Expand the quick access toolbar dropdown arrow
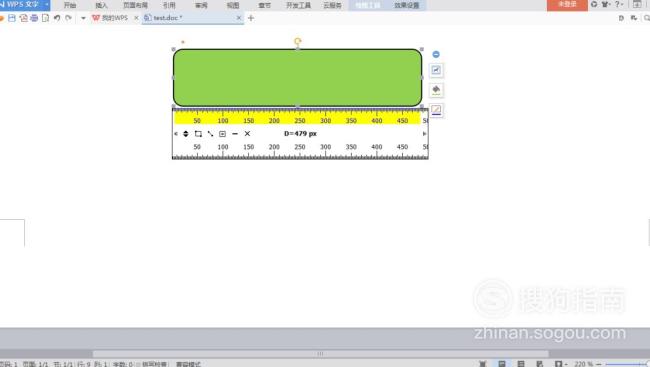The height and width of the screenshot is (367, 650). [83, 18]
